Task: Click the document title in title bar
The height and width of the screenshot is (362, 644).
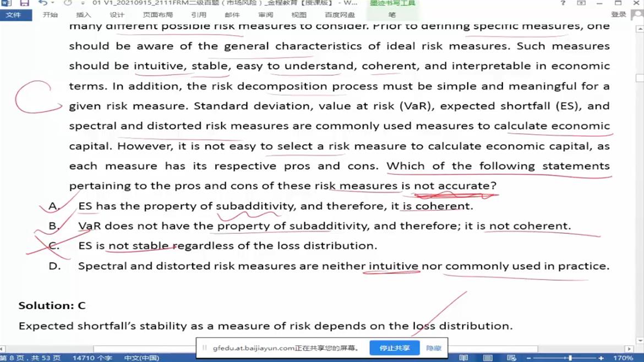Action: 225,3
